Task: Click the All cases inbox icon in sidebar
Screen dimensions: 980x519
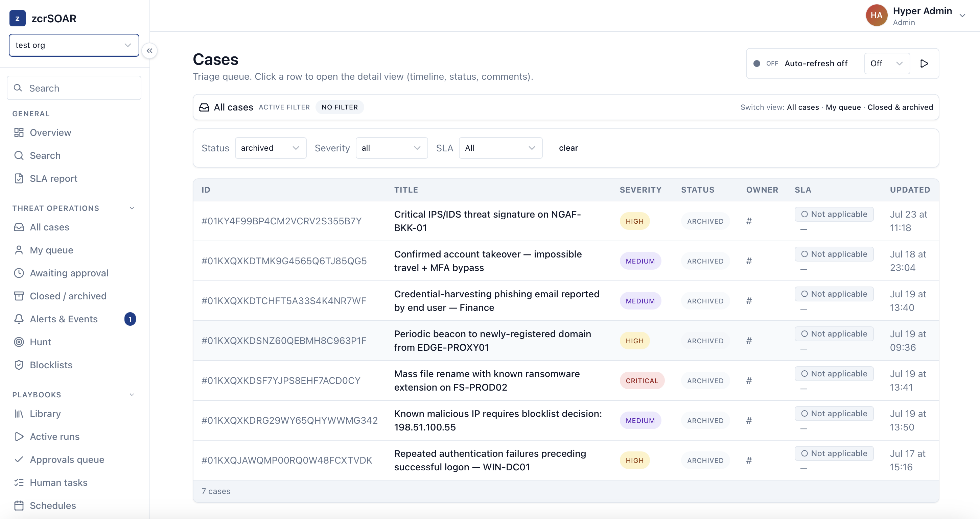Action: tap(19, 227)
